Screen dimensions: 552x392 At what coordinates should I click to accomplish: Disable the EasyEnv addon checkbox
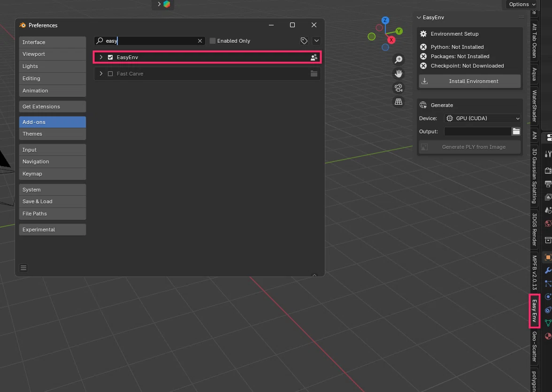click(110, 57)
